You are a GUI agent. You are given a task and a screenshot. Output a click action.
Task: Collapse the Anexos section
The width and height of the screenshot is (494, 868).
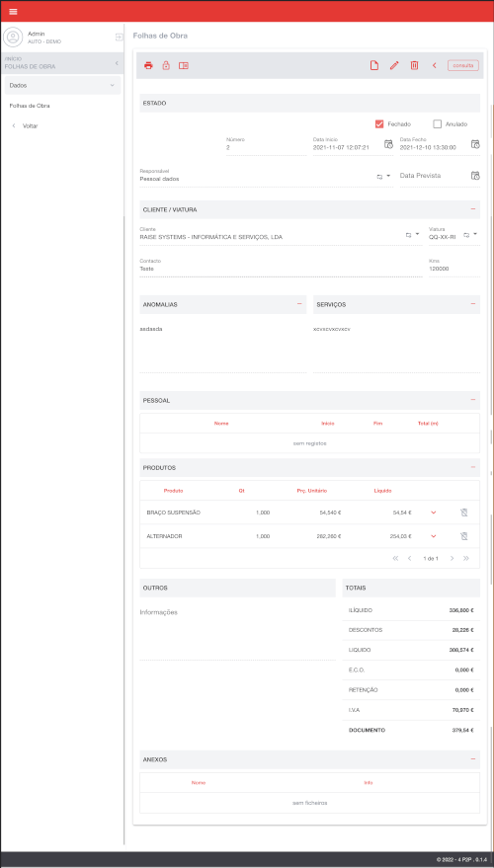click(x=473, y=759)
